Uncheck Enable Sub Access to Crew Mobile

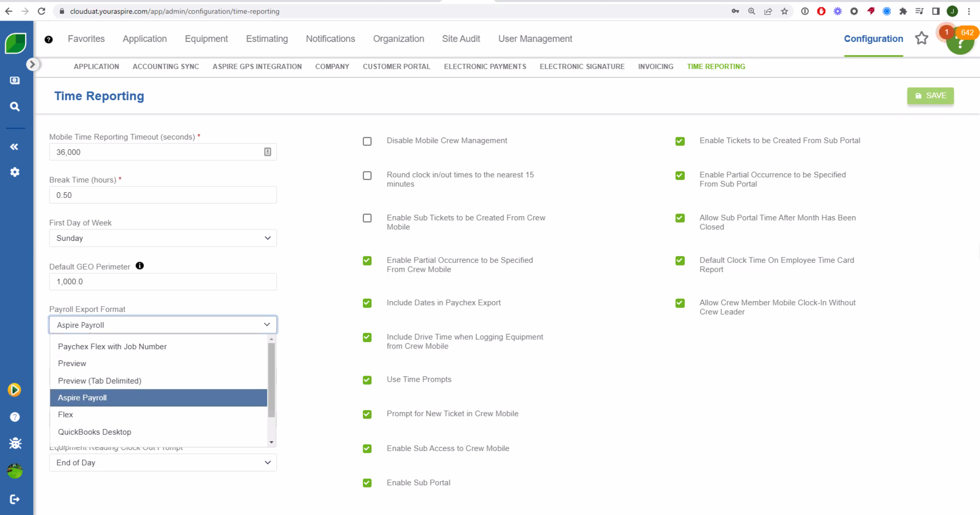[367, 449]
